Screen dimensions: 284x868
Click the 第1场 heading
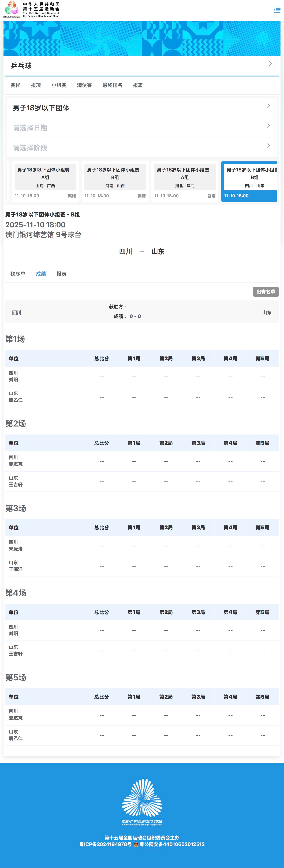(15, 339)
